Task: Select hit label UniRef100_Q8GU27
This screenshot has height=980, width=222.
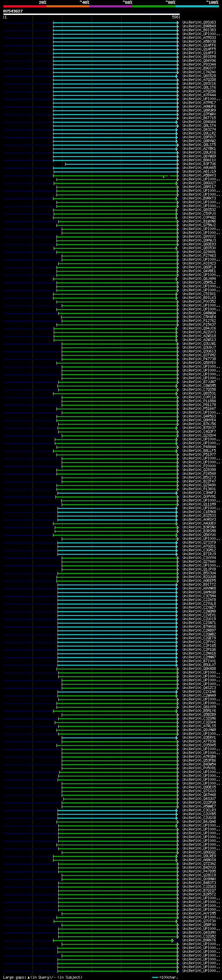Action: (x=199, y=183)
